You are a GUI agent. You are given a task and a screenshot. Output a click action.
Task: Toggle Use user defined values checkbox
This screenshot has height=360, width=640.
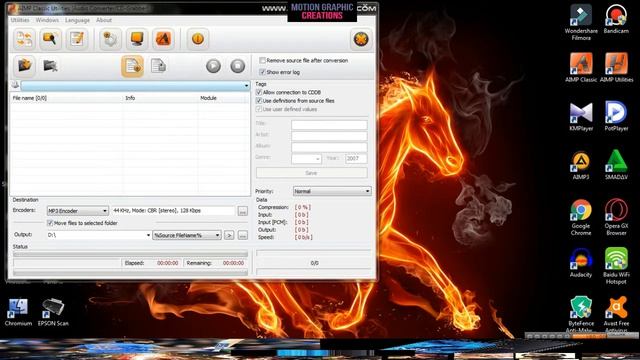(259, 109)
